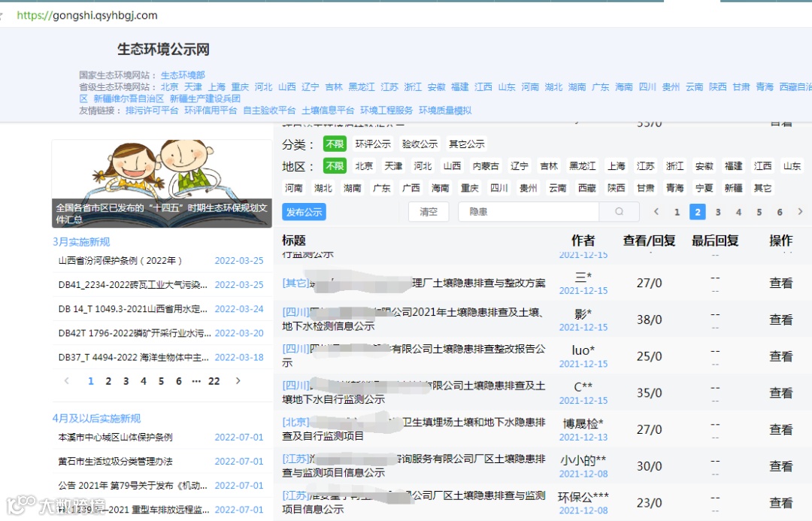Go to next page arrow in notice pagination
This screenshot has height=521, width=812.
pos(800,211)
